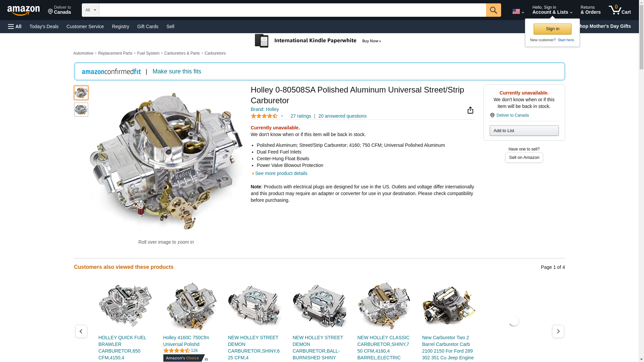Viewport: 644px width, 362px height.
Task: Click the share icon
Action: coord(470,110)
